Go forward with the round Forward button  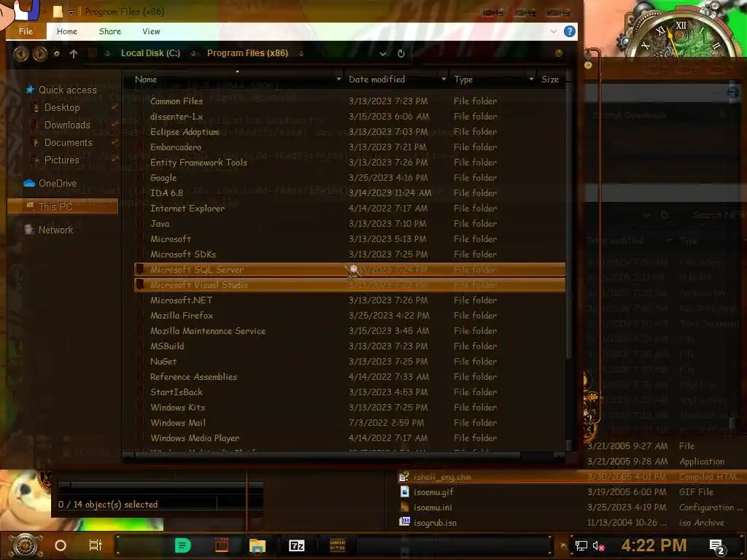(40, 54)
